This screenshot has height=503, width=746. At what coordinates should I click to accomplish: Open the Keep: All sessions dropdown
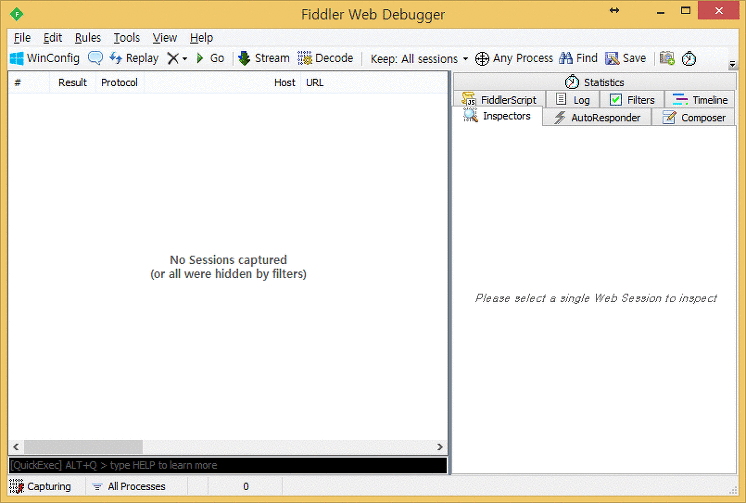(419, 59)
